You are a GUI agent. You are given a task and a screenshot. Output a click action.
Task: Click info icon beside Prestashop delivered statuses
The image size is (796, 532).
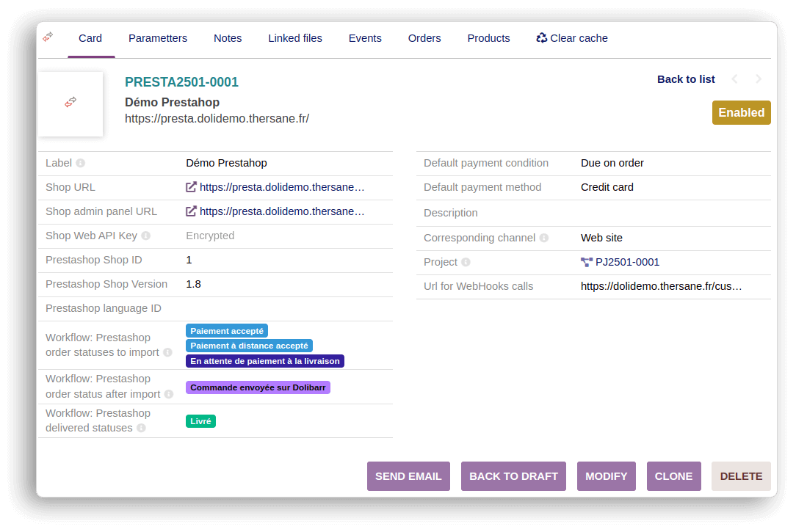(x=141, y=428)
